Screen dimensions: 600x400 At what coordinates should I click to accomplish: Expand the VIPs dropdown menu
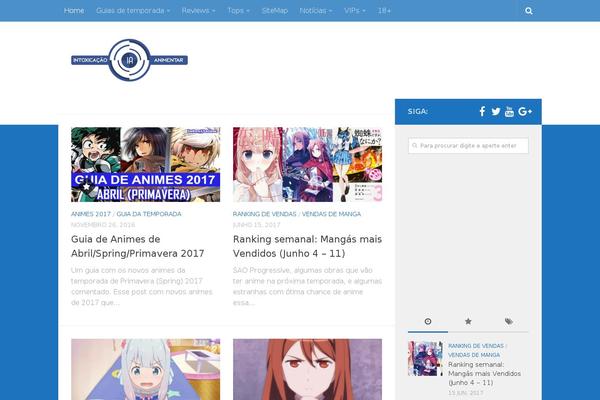(x=355, y=11)
